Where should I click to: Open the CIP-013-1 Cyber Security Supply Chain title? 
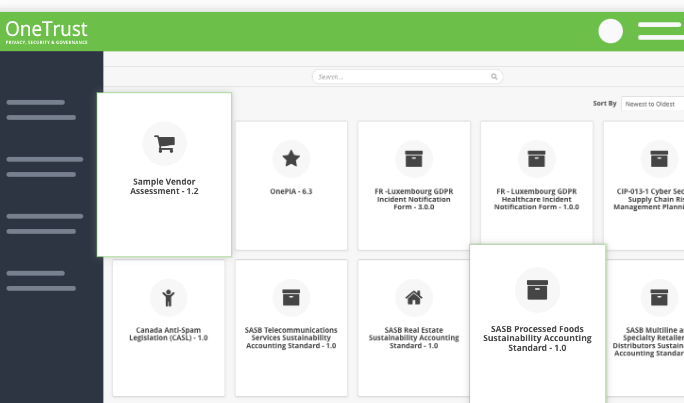(649, 199)
